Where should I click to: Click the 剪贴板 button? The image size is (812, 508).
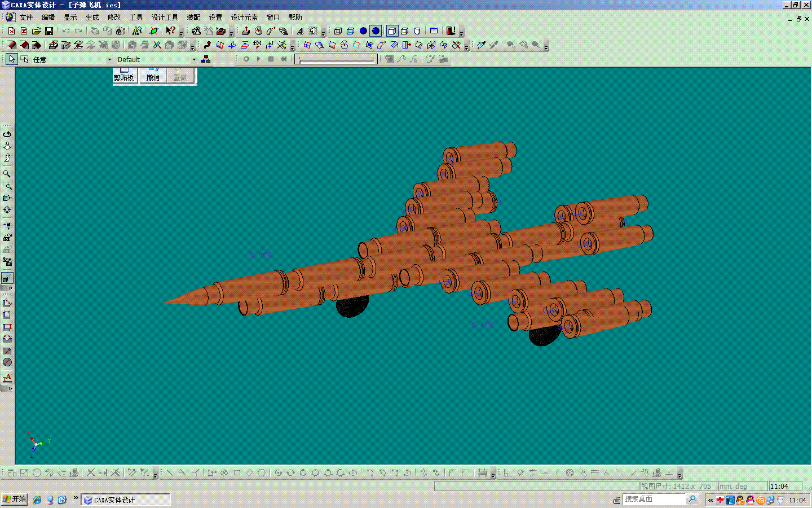[x=124, y=75]
